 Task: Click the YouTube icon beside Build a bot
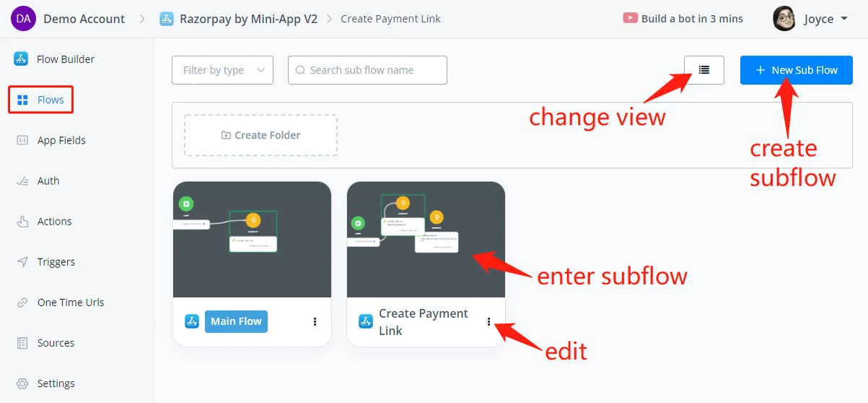630,19
